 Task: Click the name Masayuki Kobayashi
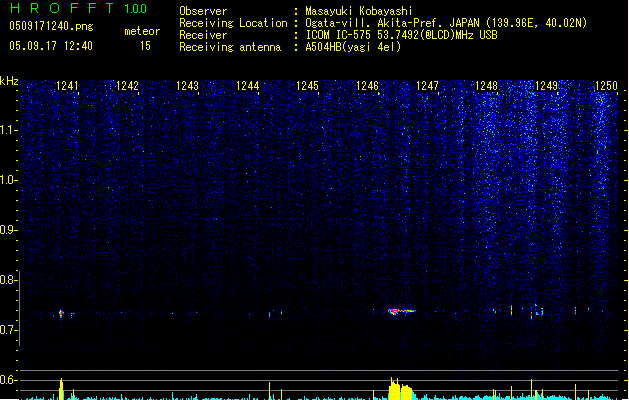[x=359, y=11]
